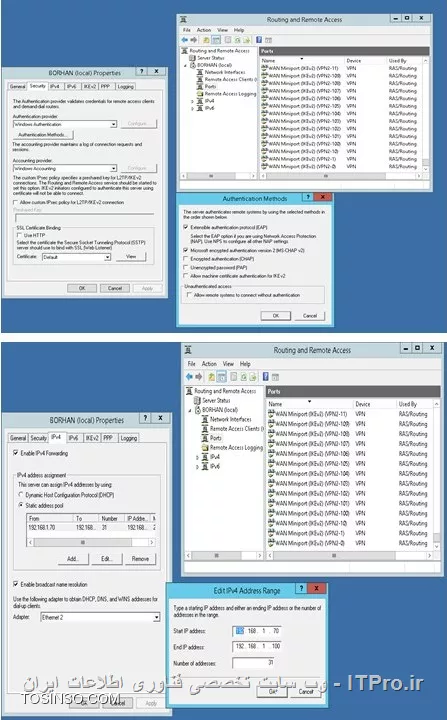Open Help menu in upper Routing and Remote Access window
Image resolution: width=447 pixels, height=720 pixels.
(x=239, y=30)
